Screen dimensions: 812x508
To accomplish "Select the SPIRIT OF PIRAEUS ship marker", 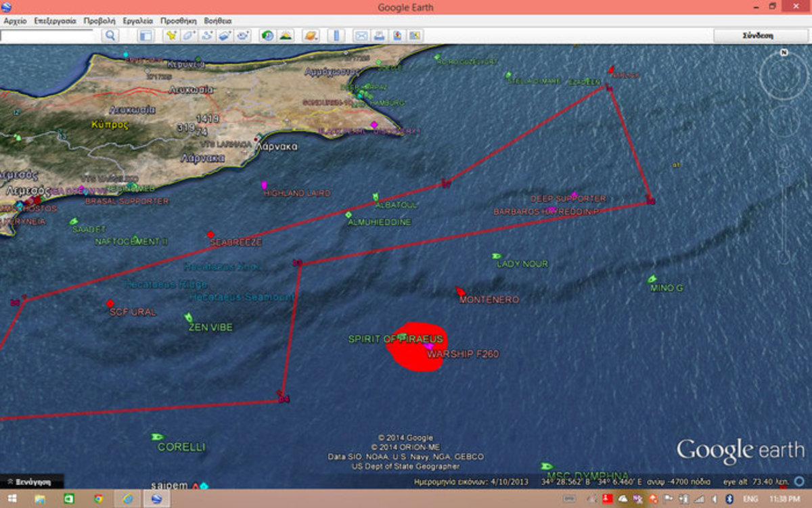I will [402, 336].
